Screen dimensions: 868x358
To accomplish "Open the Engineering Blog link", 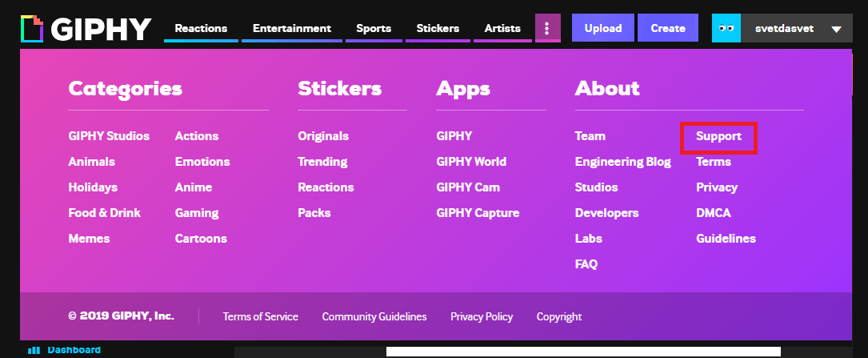I will [x=622, y=162].
